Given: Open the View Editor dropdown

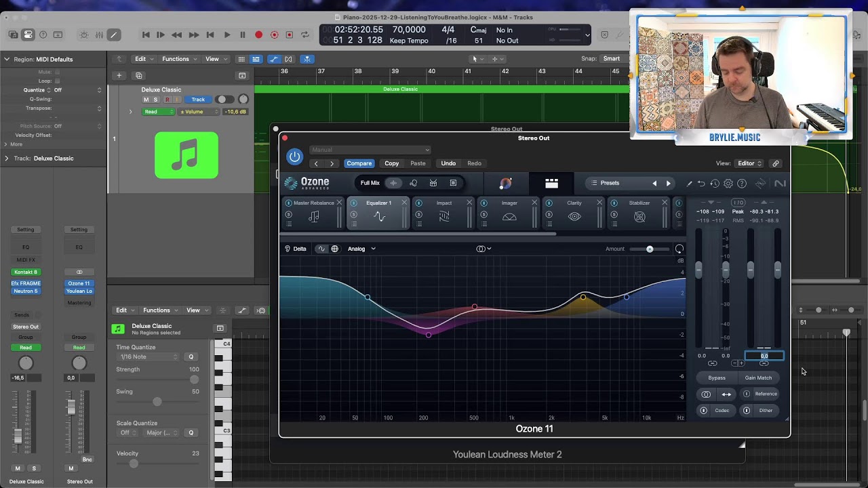Looking at the screenshot, I should point(750,163).
